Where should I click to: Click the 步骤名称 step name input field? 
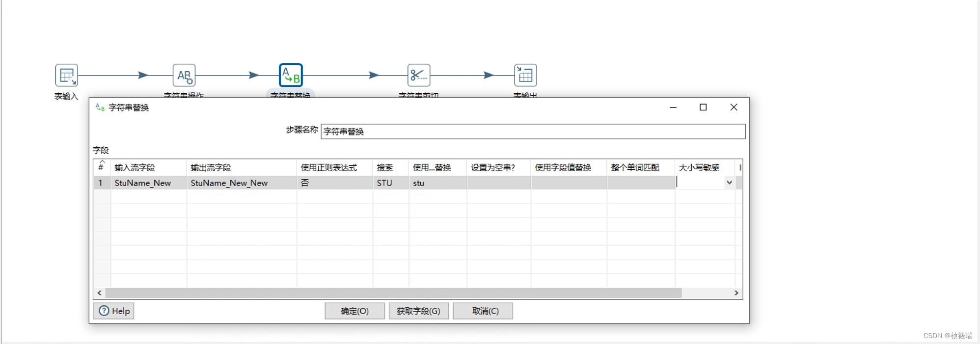coord(533,132)
